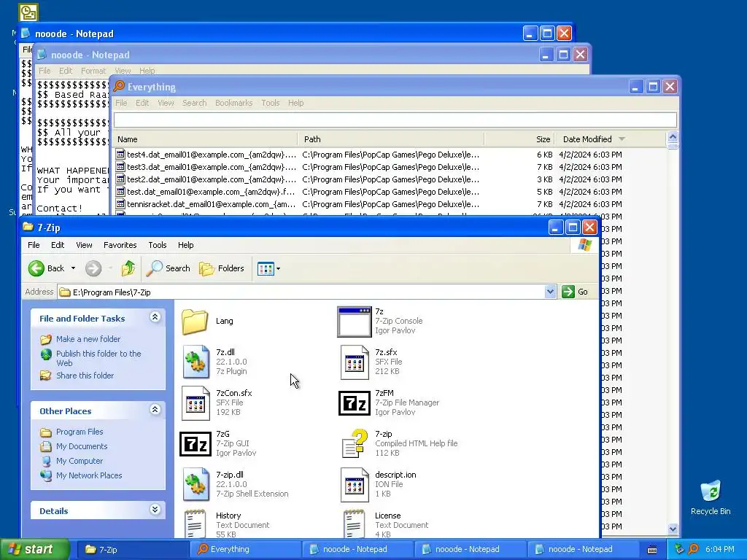747x560 pixels.
Task: Open My Network Places link
Action: coord(88,475)
